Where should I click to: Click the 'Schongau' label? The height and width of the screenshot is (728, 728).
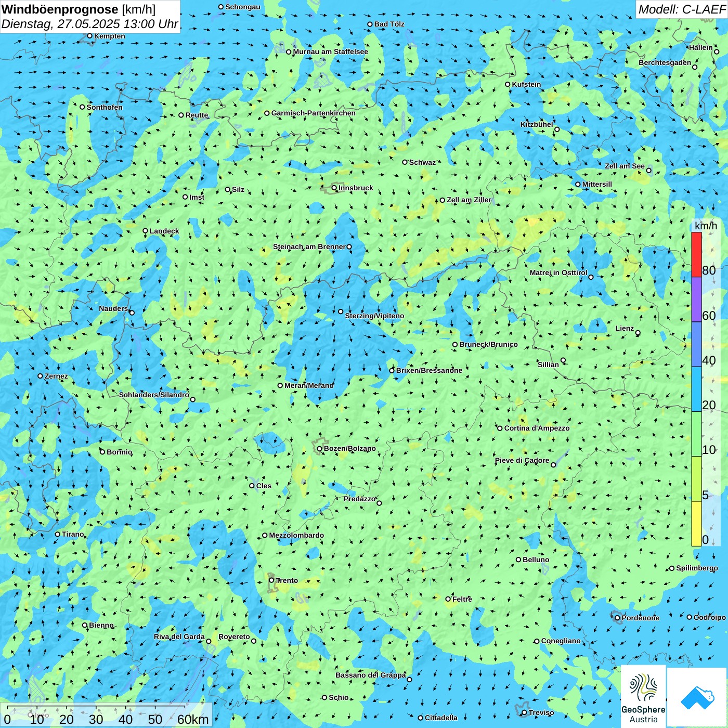tap(242, 7)
